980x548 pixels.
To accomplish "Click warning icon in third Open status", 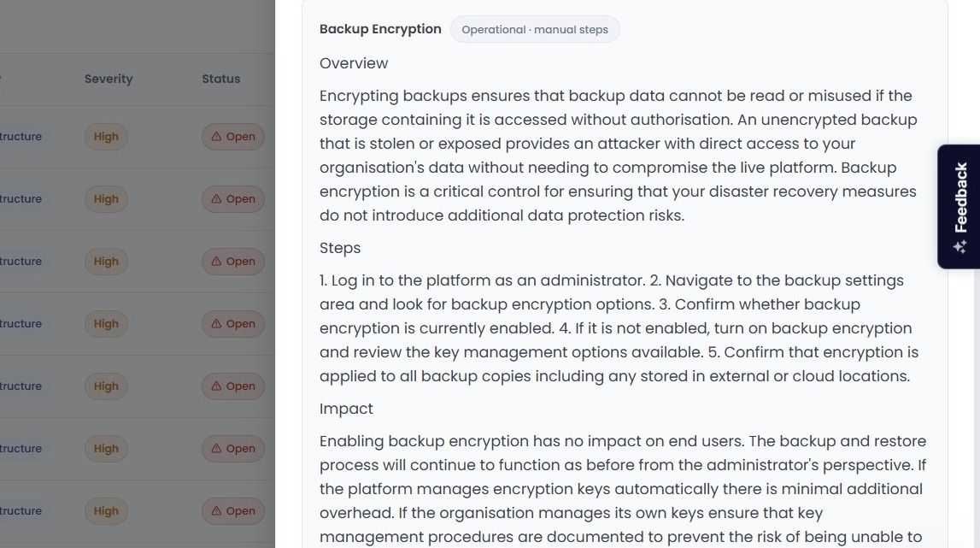I will tap(216, 262).
